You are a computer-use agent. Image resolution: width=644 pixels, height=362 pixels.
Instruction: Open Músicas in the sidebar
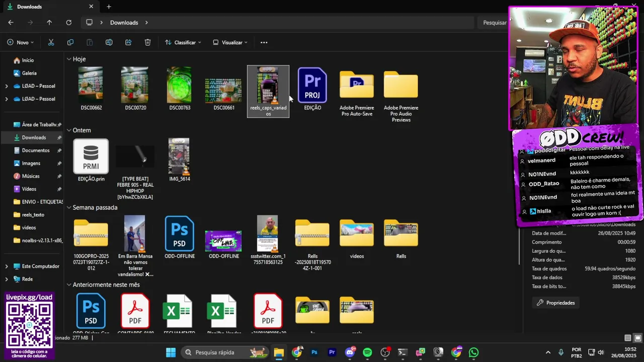pos(31,176)
